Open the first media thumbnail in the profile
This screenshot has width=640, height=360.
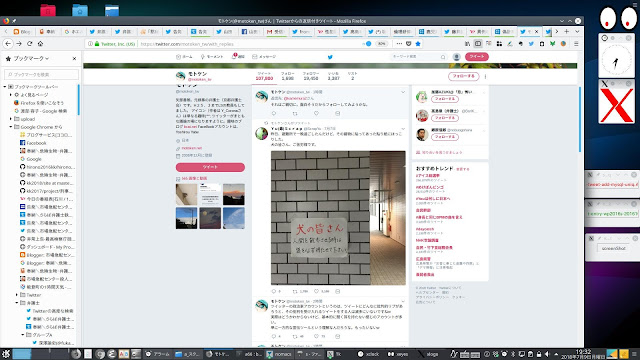187,194
